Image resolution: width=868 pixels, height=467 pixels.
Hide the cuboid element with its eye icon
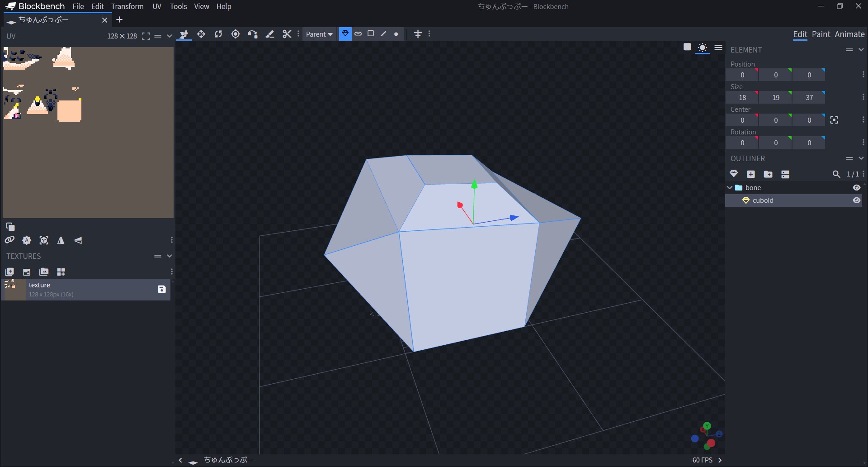point(857,200)
